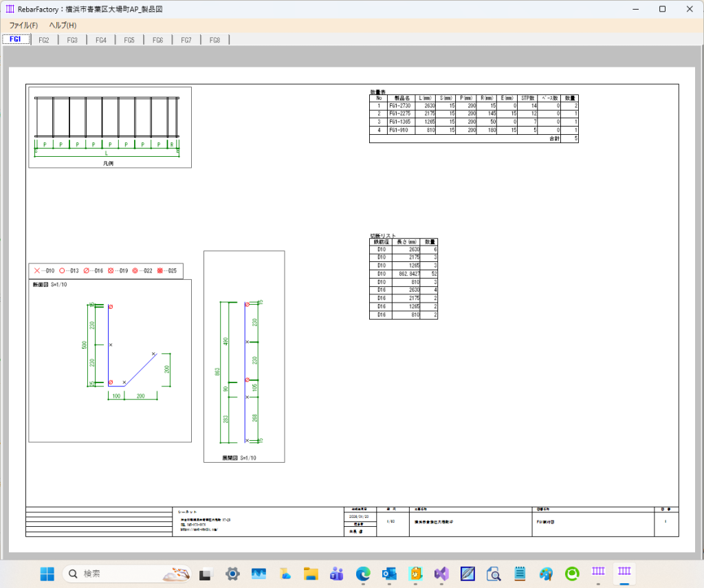Open Microsoft Edge from the taskbar
704x588 pixels.
pyautogui.click(x=363, y=573)
